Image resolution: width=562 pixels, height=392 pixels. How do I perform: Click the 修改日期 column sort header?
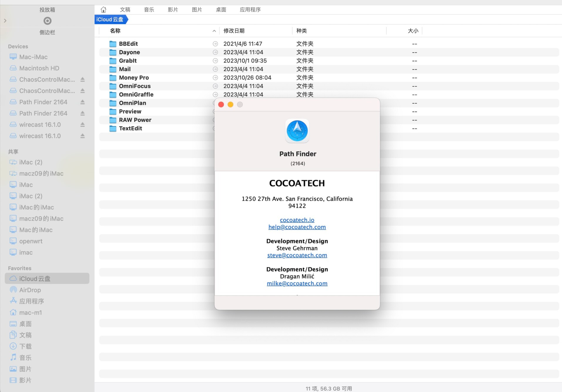pyautogui.click(x=234, y=31)
